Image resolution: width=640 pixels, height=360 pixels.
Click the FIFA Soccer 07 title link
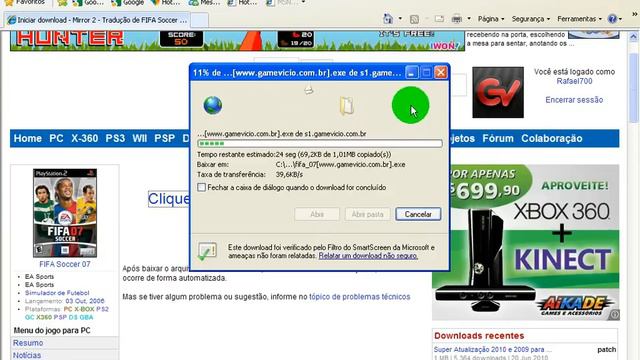coord(64,264)
